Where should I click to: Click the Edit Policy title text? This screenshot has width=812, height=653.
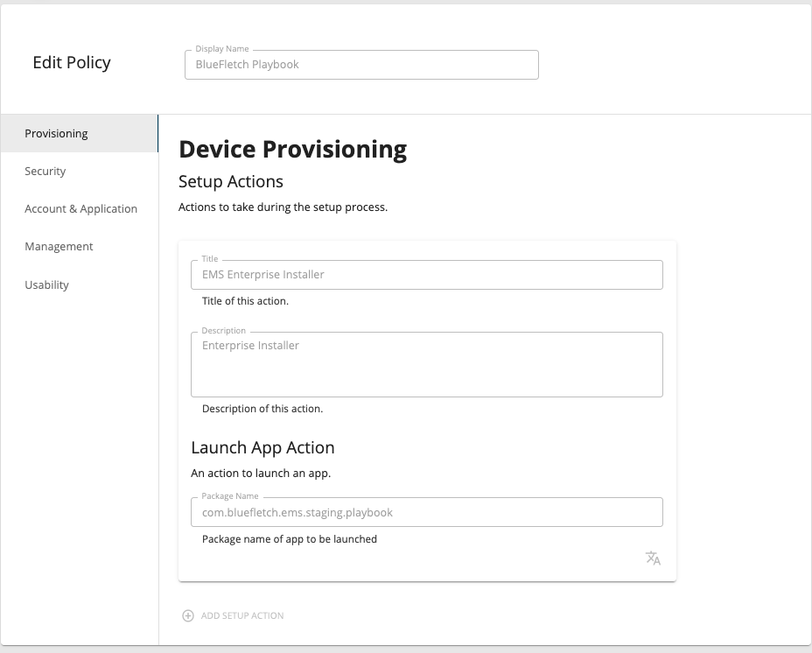(x=72, y=63)
